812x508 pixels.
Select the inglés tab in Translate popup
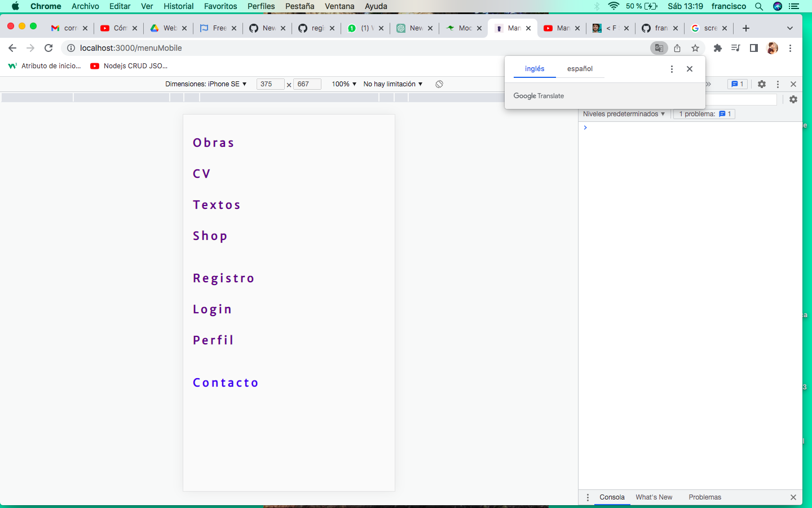[x=535, y=69]
